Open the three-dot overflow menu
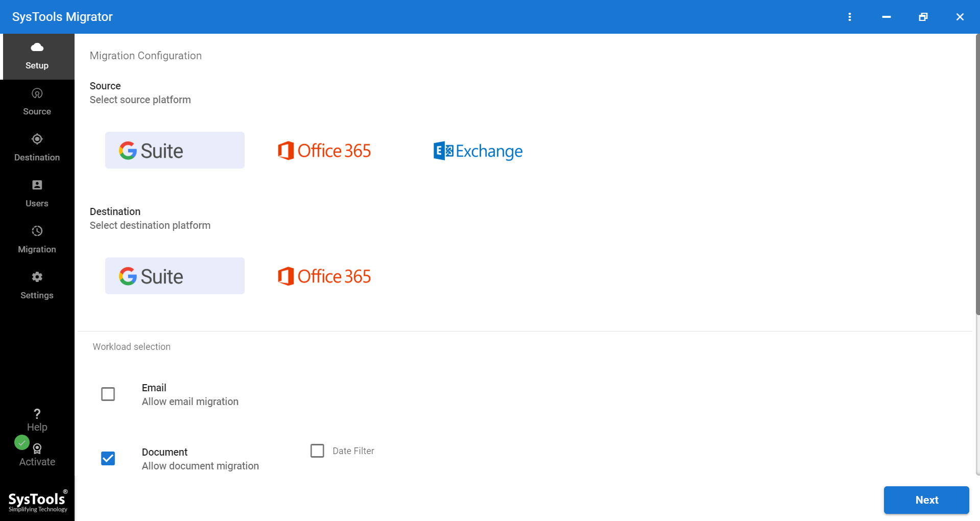Image resolution: width=980 pixels, height=521 pixels. (850, 17)
